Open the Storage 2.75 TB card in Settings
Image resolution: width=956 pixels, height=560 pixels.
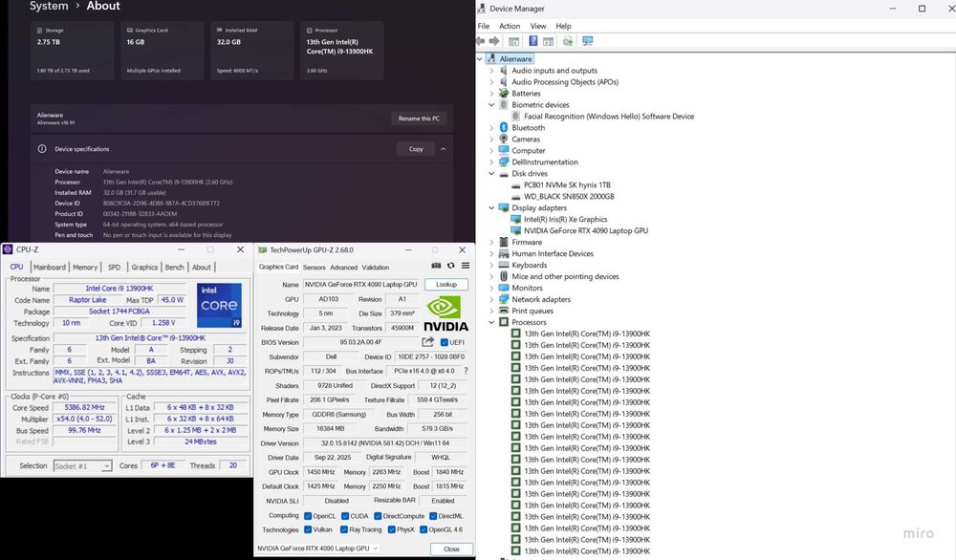(x=72, y=51)
